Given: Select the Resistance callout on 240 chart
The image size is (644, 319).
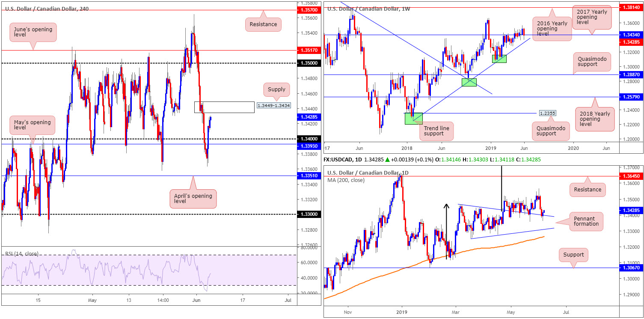Looking at the screenshot, I should pos(263,24).
